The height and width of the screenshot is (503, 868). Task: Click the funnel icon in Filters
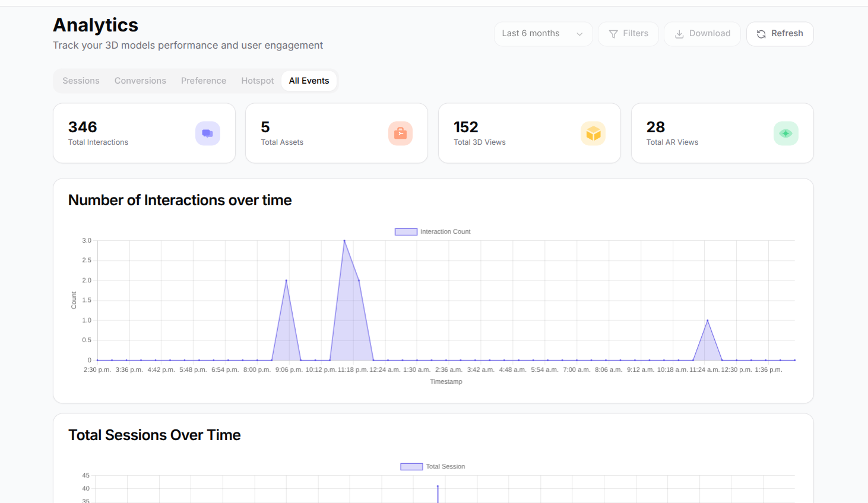(x=613, y=34)
